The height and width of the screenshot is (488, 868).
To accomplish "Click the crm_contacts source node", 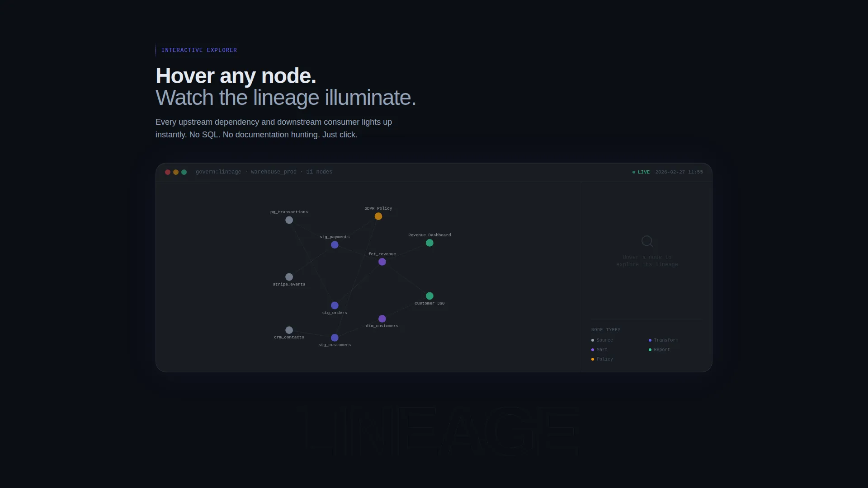I will point(289,330).
